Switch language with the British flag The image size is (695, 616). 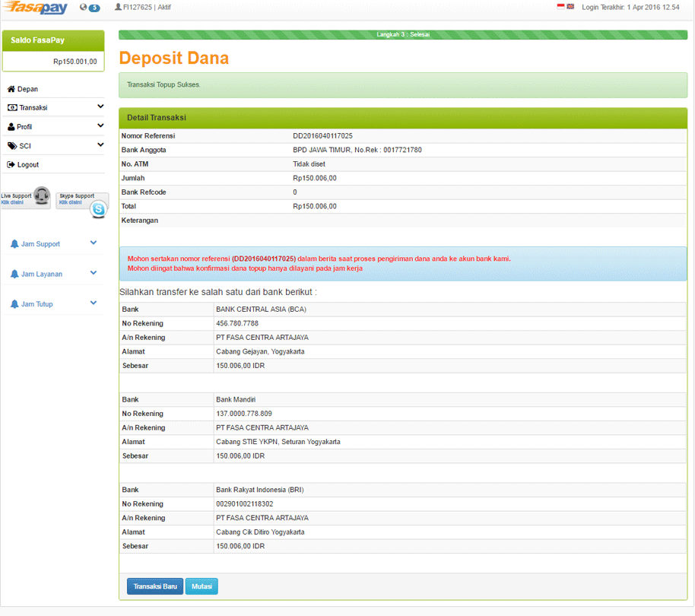(570, 7)
